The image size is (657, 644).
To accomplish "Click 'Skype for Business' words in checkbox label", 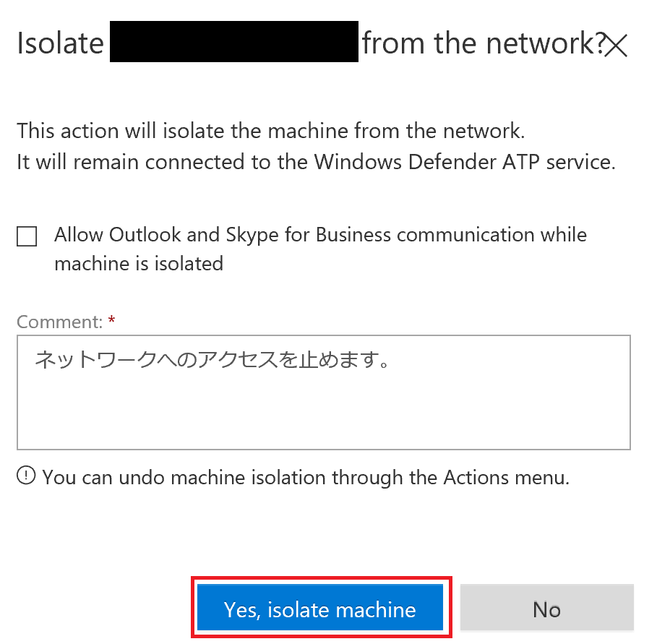I will [308, 235].
